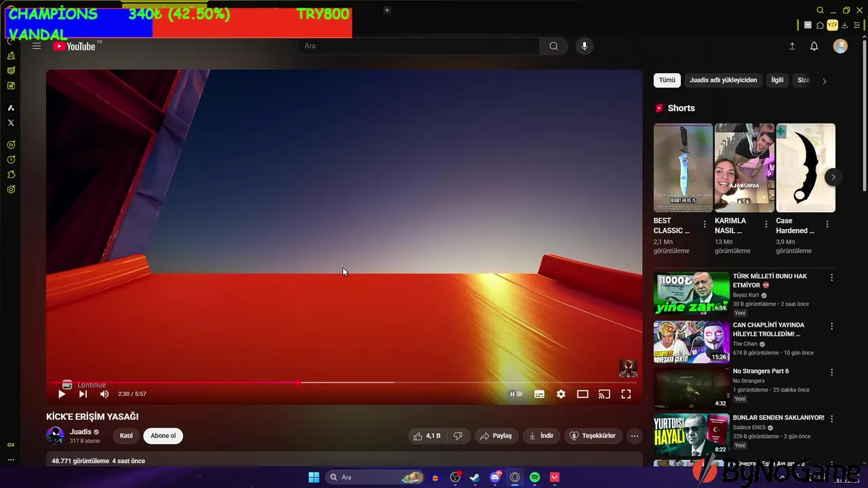Open the YouTube account avatar menu

point(840,46)
